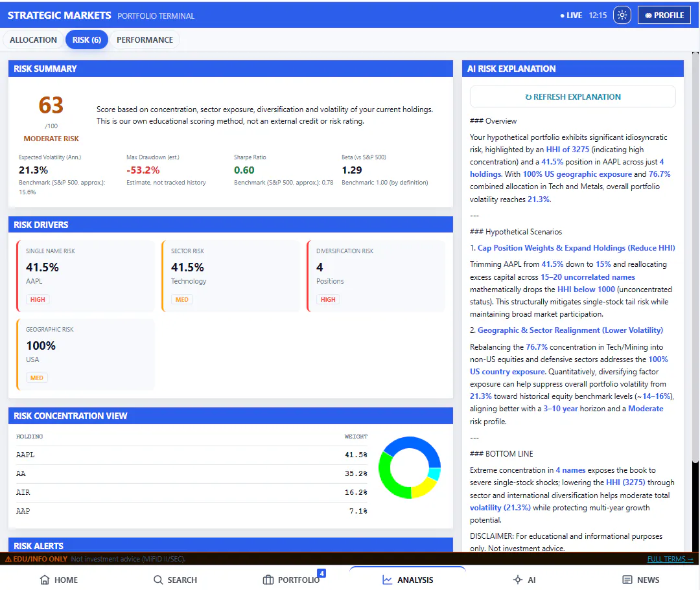Click the AA weight 35.2% cell

point(356,473)
